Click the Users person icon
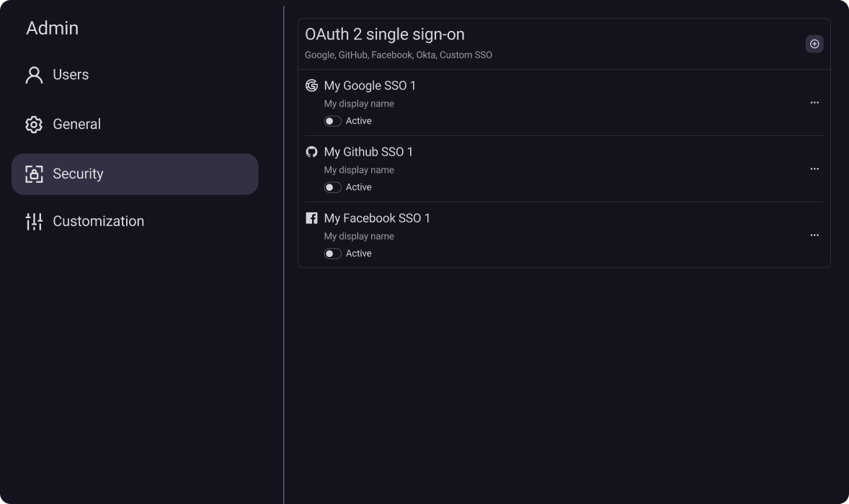This screenshot has width=849, height=504. point(34,75)
